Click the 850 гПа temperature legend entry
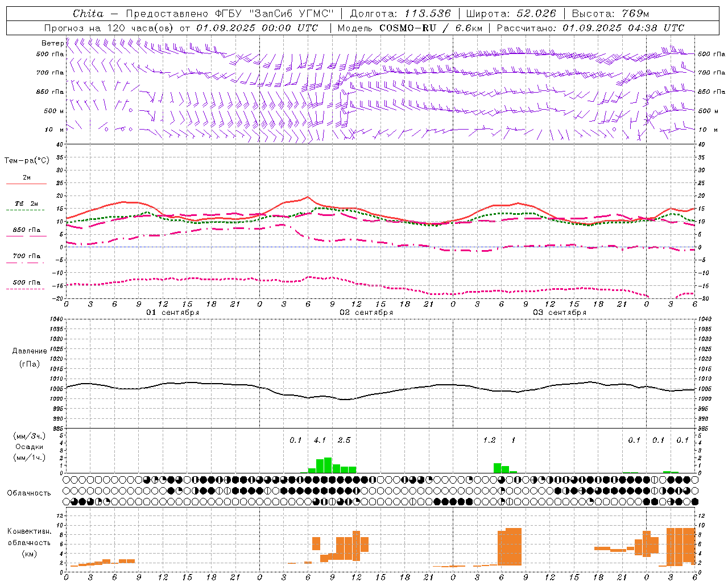 click(x=26, y=230)
